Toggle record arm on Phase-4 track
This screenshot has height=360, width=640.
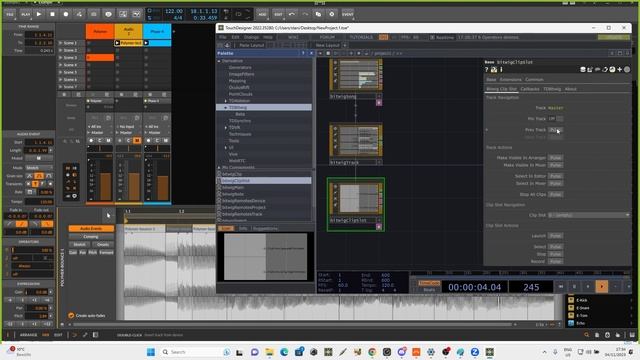click(148, 140)
